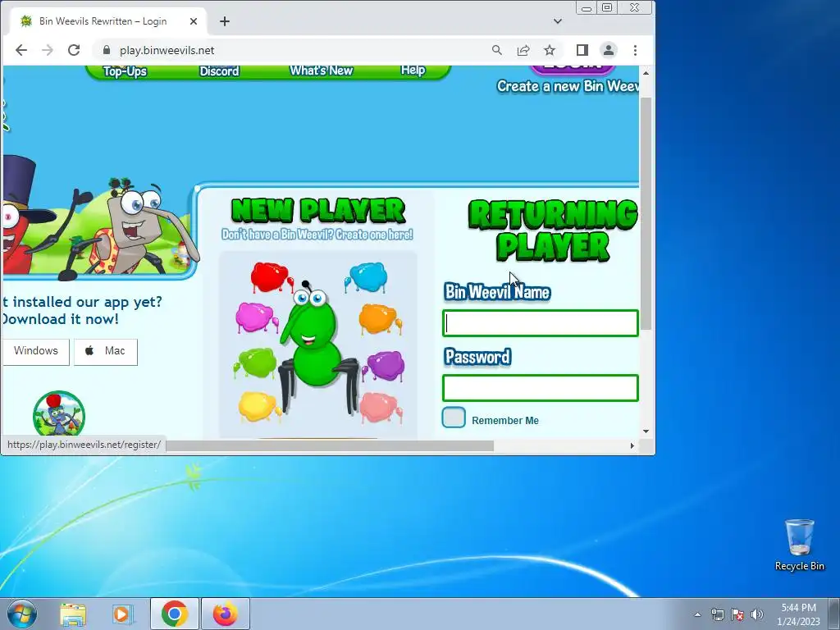Image resolution: width=840 pixels, height=630 pixels.
Task: Pick the pink magenta paint splat
Action: [x=256, y=317]
